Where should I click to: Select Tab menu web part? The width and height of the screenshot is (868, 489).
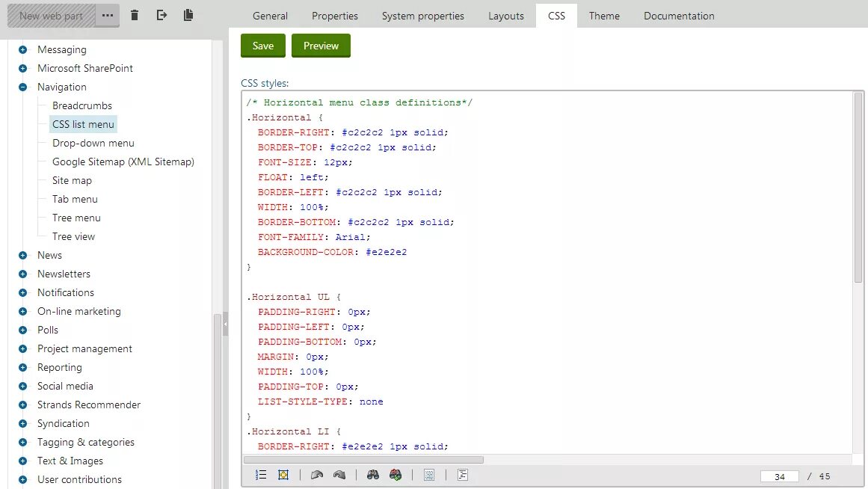(x=75, y=200)
